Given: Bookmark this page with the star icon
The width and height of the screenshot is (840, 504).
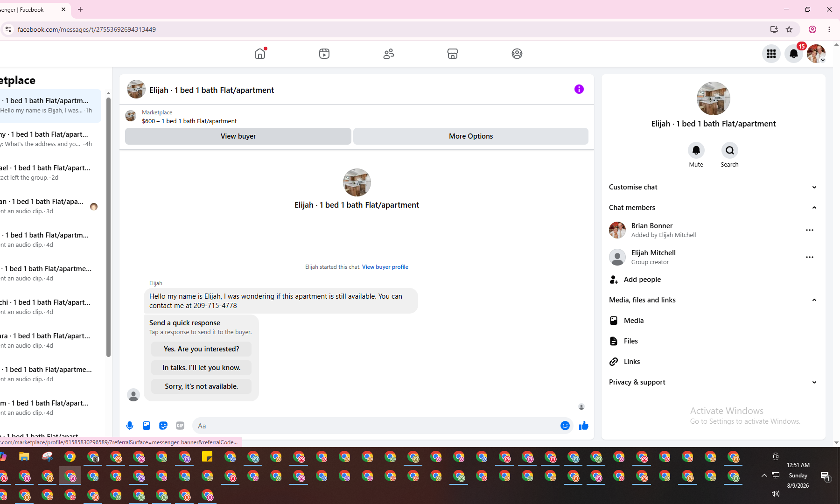Looking at the screenshot, I should tap(789, 29).
